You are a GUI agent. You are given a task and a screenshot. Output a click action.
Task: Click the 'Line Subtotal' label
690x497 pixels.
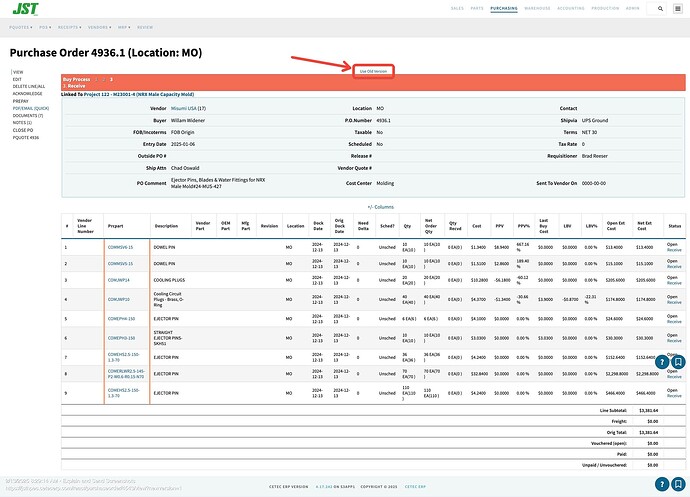(613, 410)
